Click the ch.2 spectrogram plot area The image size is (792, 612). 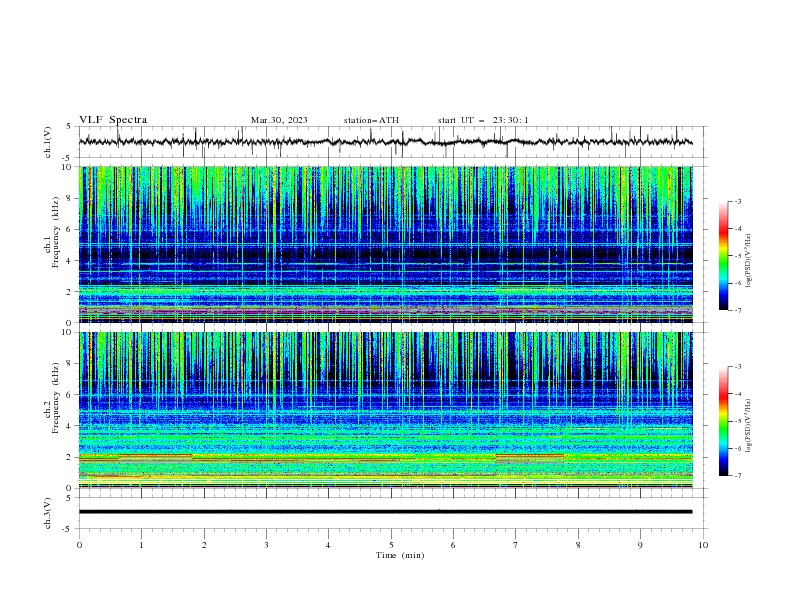(385, 410)
